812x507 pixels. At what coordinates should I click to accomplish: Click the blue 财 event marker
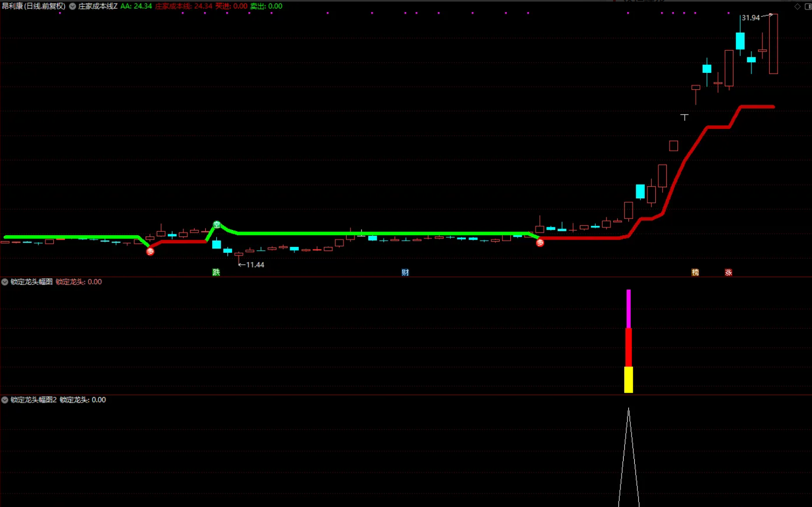[x=405, y=272]
